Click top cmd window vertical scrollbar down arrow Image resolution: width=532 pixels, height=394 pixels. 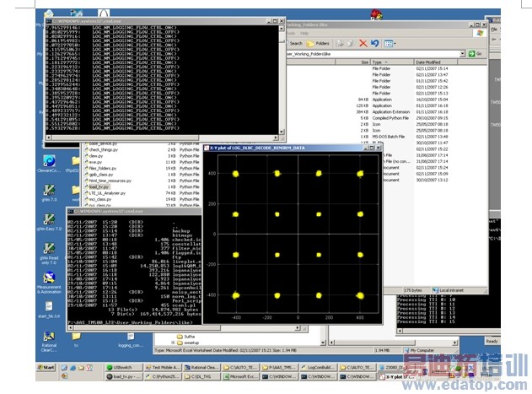[282, 132]
